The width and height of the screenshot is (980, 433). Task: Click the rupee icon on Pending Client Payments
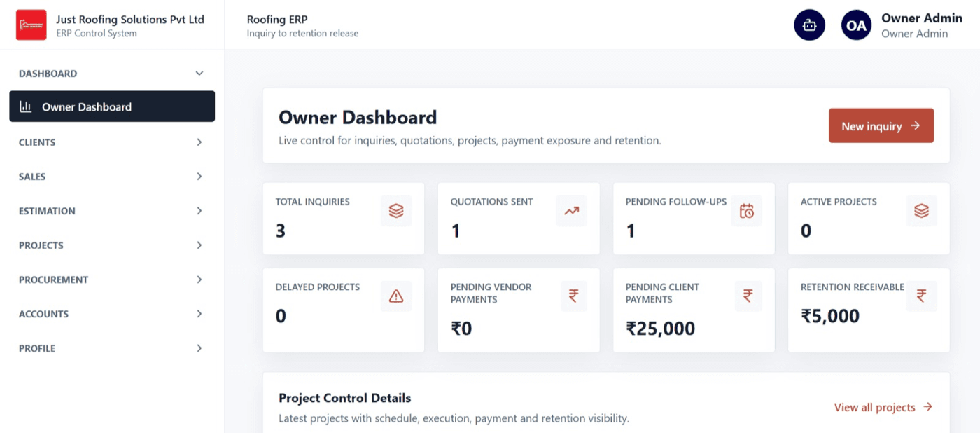(x=748, y=296)
